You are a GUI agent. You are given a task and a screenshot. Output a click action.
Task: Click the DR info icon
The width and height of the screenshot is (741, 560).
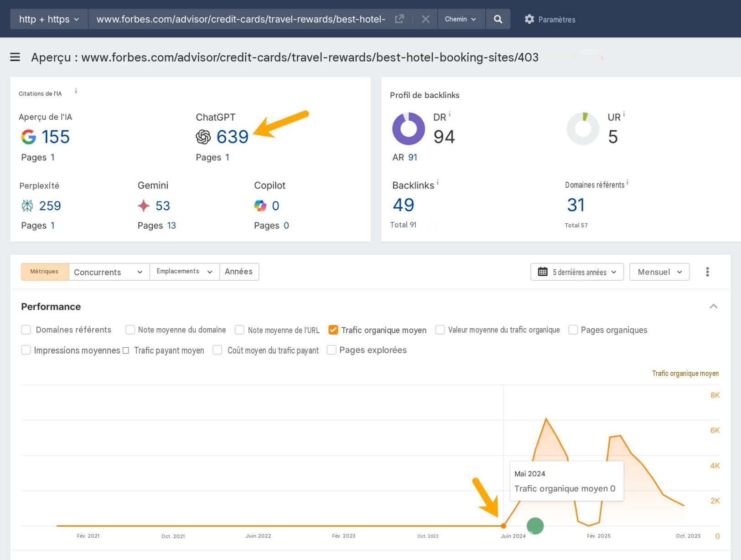point(450,114)
